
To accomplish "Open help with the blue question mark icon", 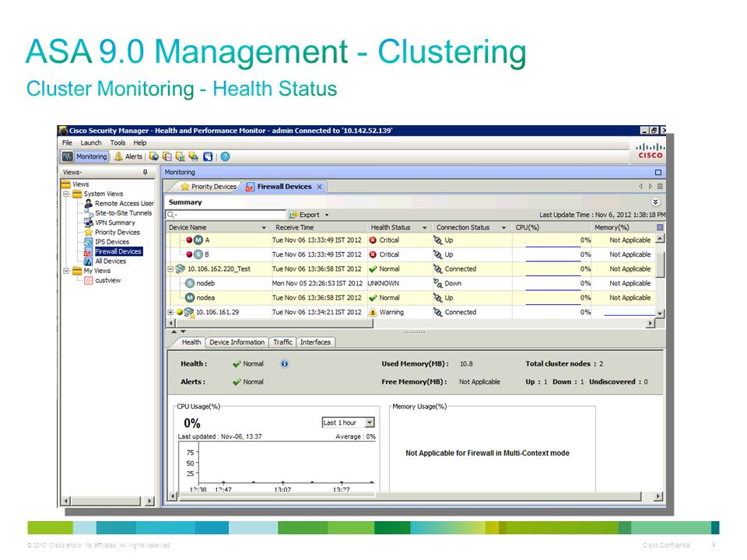I will pyautogui.click(x=226, y=156).
